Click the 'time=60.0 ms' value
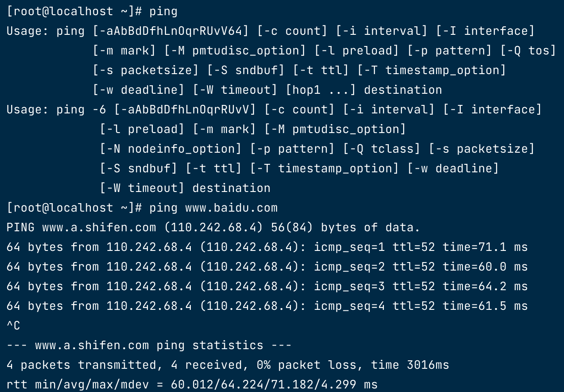The image size is (564, 392). point(485,267)
